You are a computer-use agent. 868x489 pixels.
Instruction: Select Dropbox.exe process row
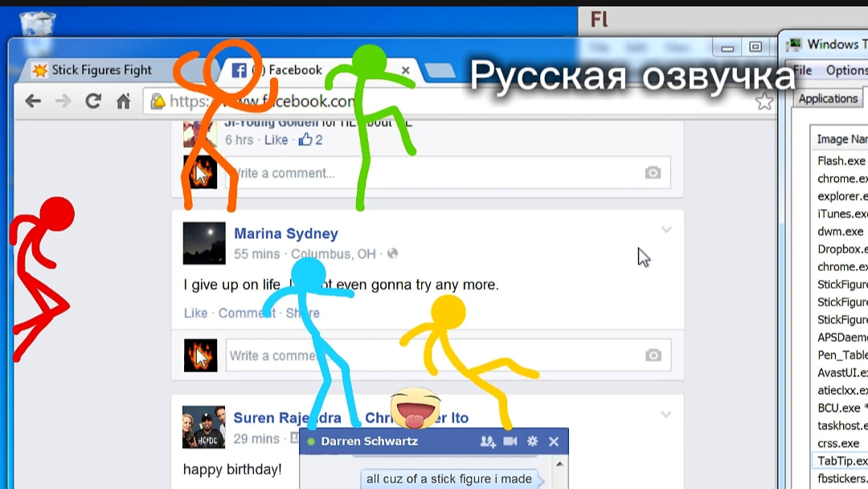point(841,249)
